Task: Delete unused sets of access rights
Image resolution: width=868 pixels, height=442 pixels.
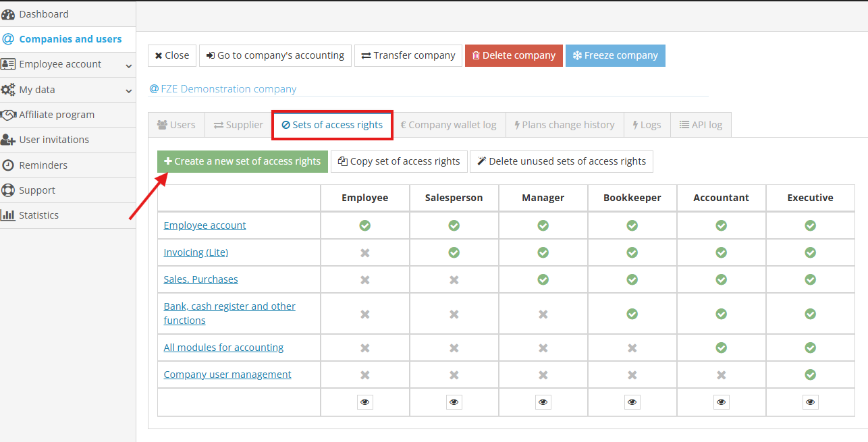Action: click(x=561, y=161)
